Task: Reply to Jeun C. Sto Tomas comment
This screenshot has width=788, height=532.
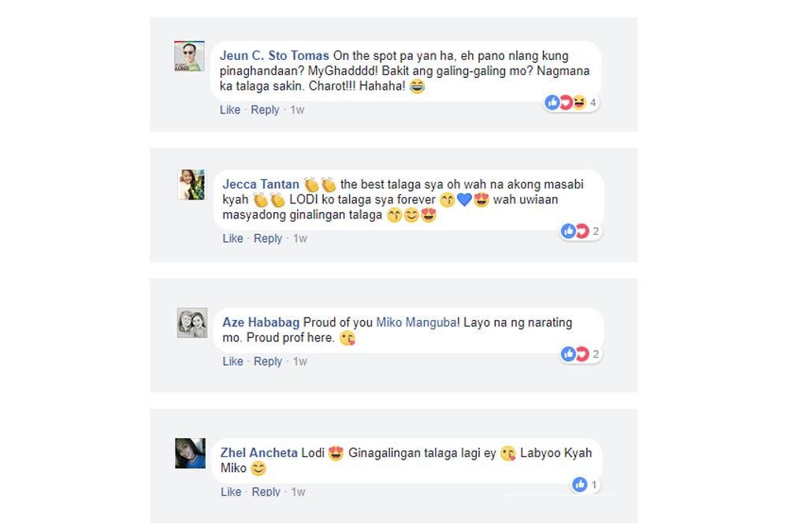Action: (x=265, y=110)
